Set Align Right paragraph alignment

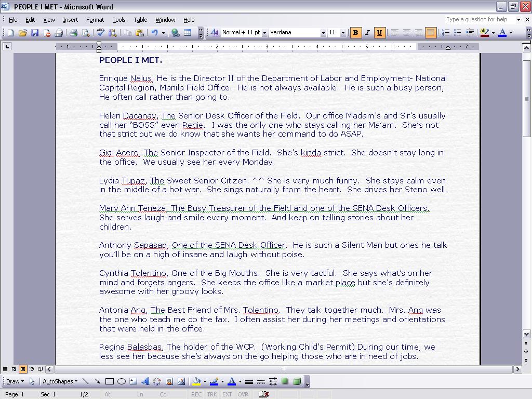pyautogui.click(x=419, y=33)
